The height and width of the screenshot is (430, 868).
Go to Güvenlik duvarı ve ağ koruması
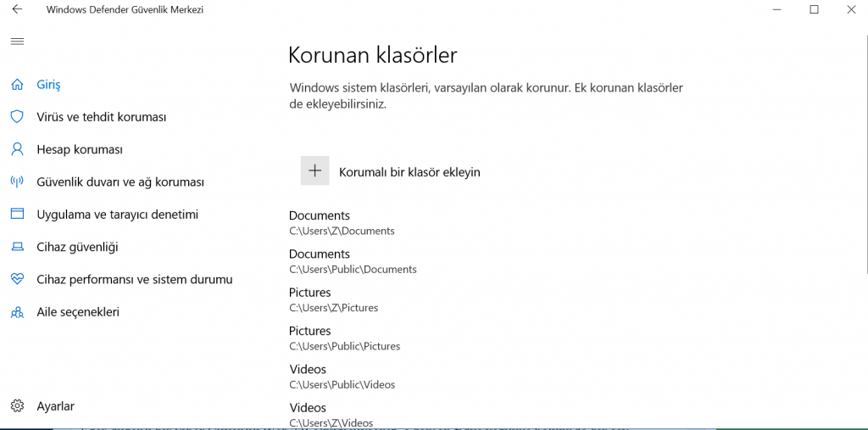point(120,182)
